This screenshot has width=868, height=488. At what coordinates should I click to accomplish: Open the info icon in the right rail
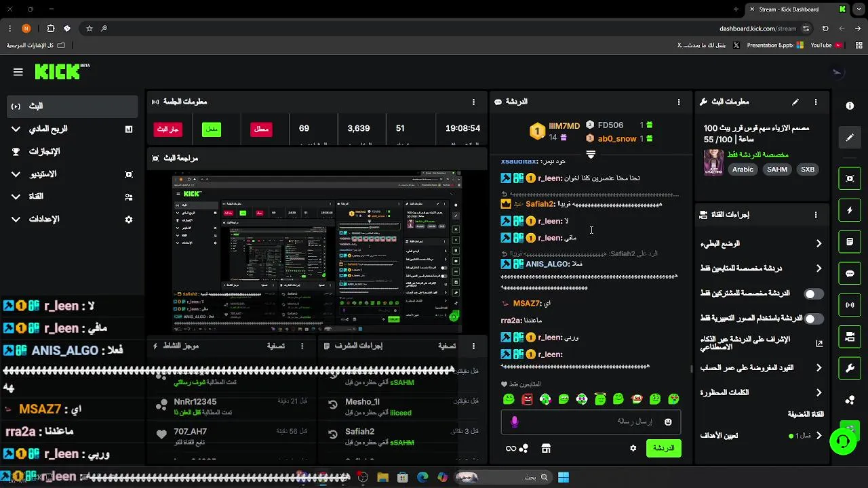pos(850,106)
